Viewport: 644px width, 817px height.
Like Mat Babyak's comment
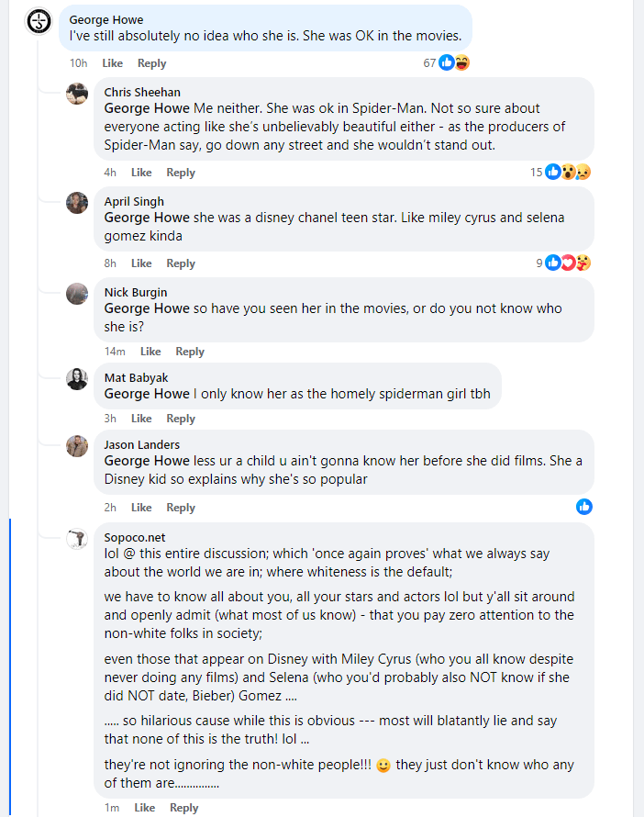pyautogui.click(x=141, y=419)
